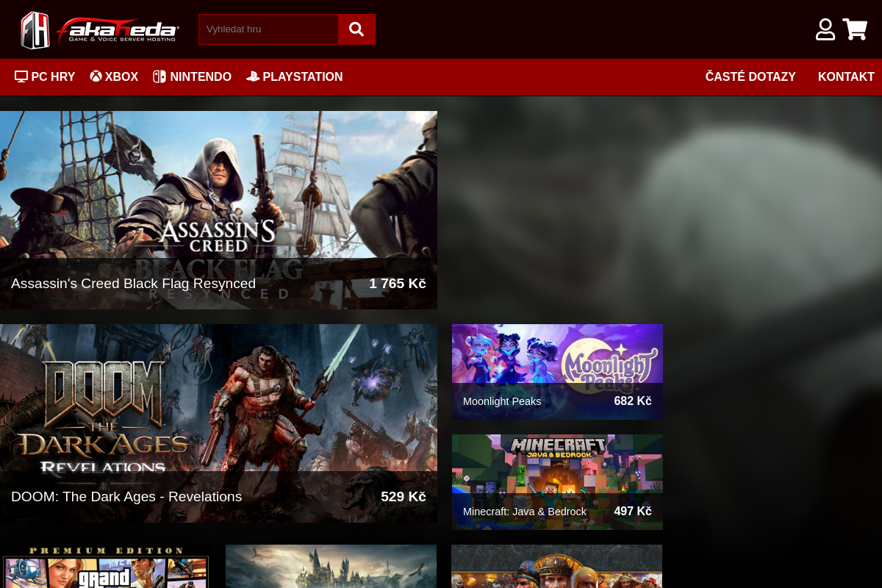
Task: Click the Nintendo Switch icon
Action: click(159, 76)
